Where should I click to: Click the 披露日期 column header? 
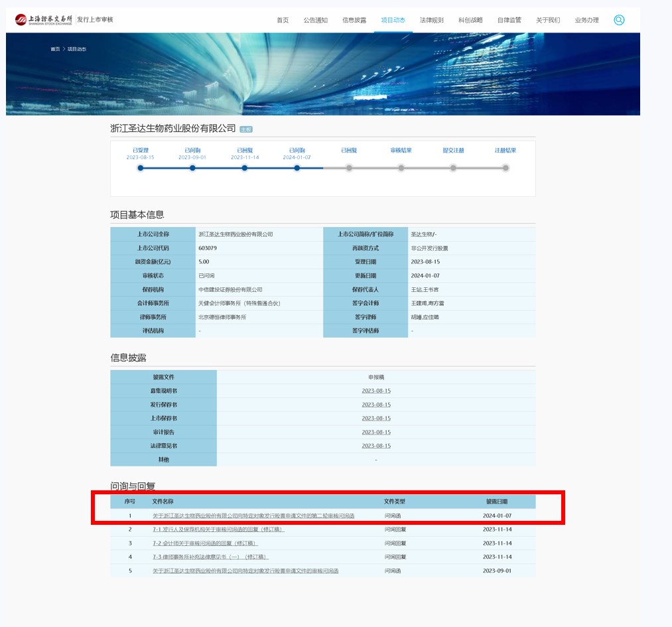click(497, 502)
